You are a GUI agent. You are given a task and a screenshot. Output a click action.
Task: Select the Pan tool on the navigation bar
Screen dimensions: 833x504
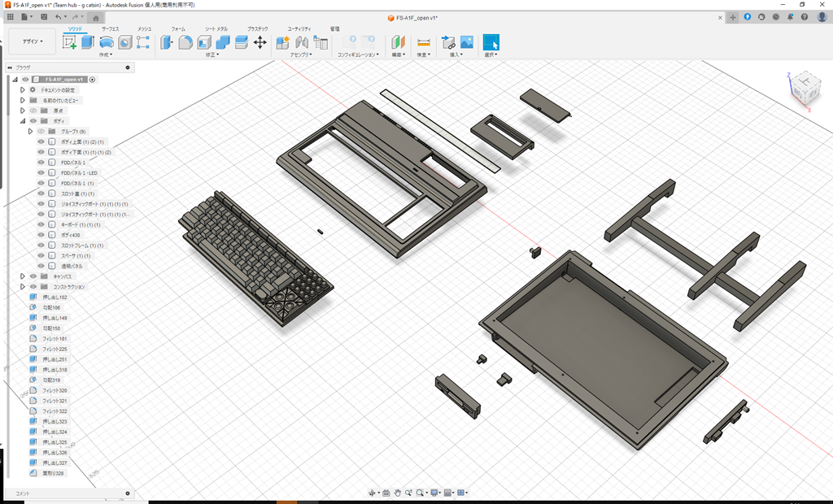click(398, 492)
